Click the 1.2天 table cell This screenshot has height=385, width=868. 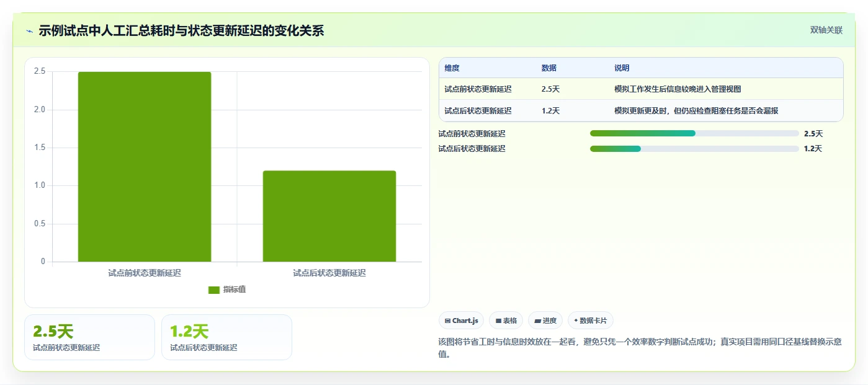coord(550,111)
